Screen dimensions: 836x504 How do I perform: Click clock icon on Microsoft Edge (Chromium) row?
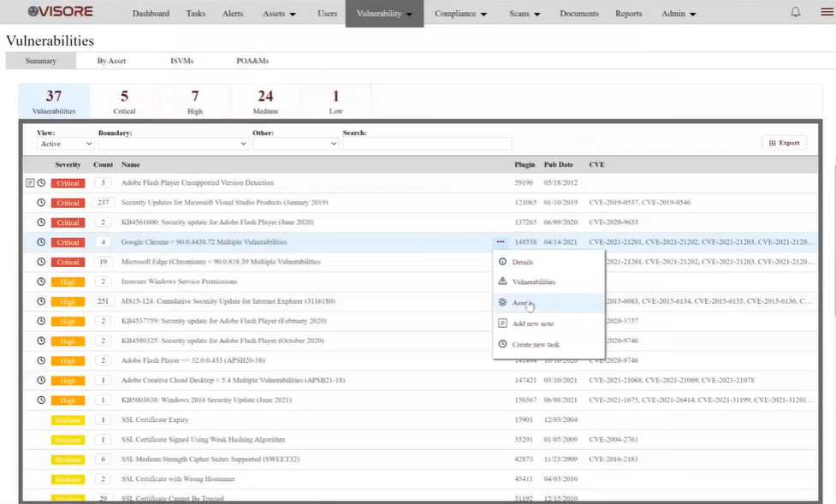click(40, 262)
